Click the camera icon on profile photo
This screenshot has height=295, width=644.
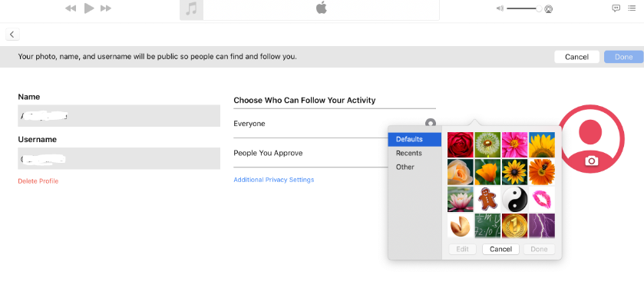click(592, 161)
